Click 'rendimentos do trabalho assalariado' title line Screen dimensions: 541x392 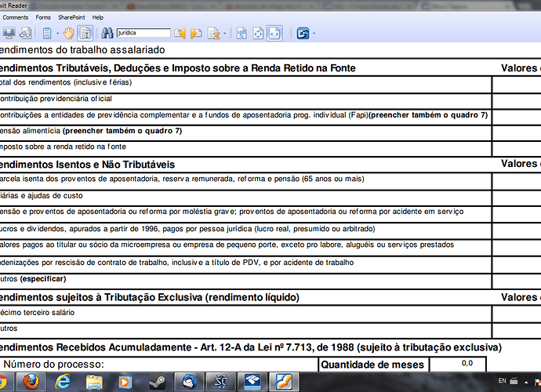82,49
